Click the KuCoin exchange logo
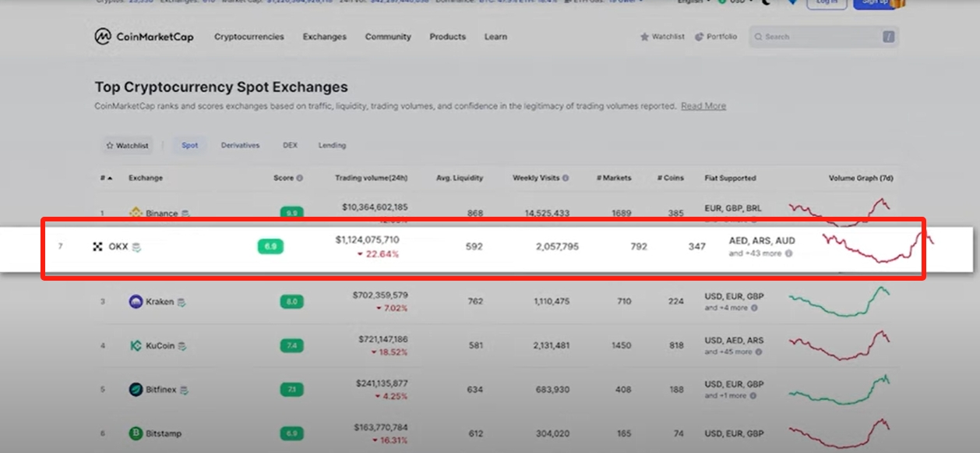The height and width of the screenshot is (453, 980). [x=136, y=345]
